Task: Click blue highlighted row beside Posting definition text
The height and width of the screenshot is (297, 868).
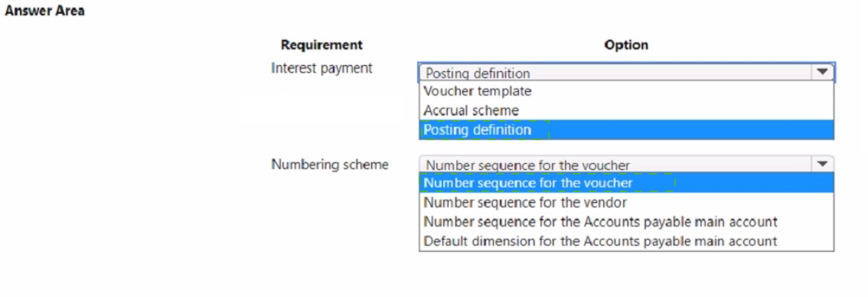Action: click(691, 129)
